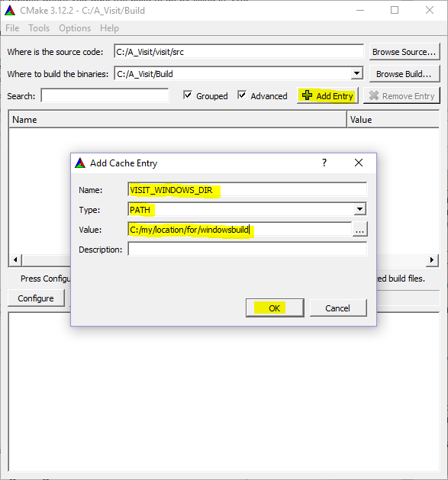Maximize the CMake window
This screenshot has height=480, width=448.
click(x=395, y=10)
